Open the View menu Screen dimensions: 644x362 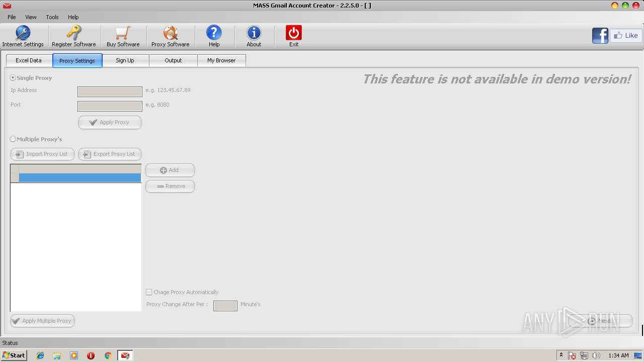(x=31, y=17)
